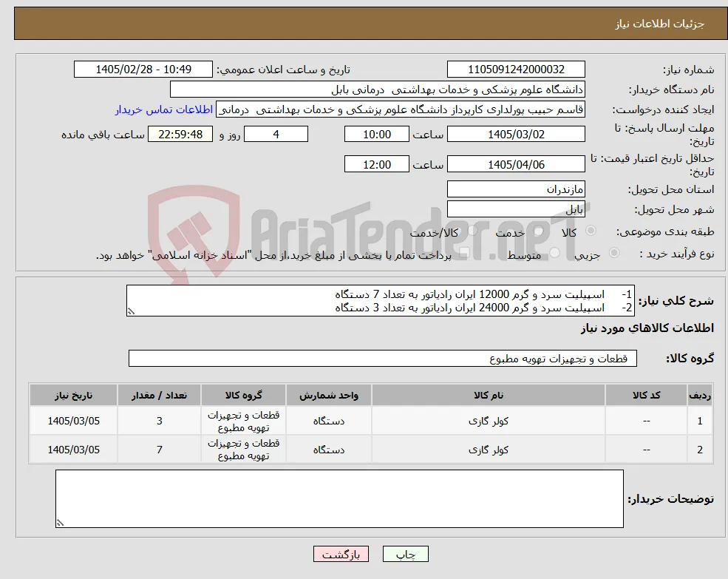Image resolution: width=728 pixels, height=579 pixels.
Task: Click the واحد شمارش column header
Action: coord(329,395)
